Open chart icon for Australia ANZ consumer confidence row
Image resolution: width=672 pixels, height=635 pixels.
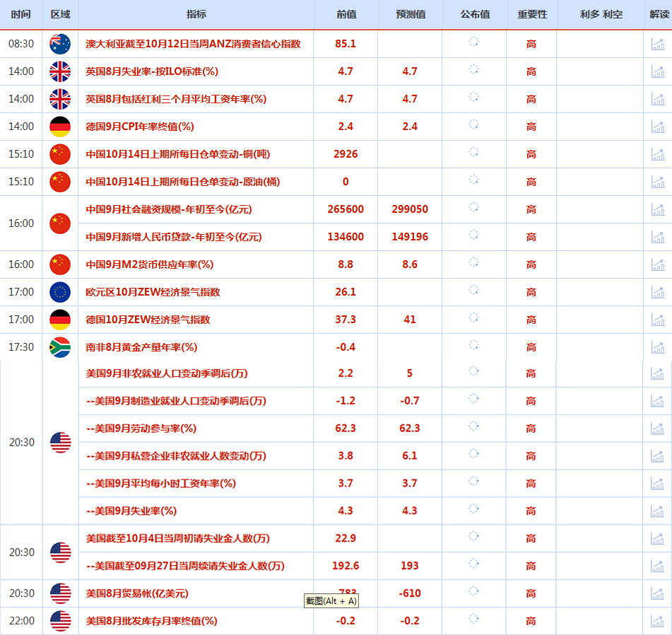(x=658, y=44)
